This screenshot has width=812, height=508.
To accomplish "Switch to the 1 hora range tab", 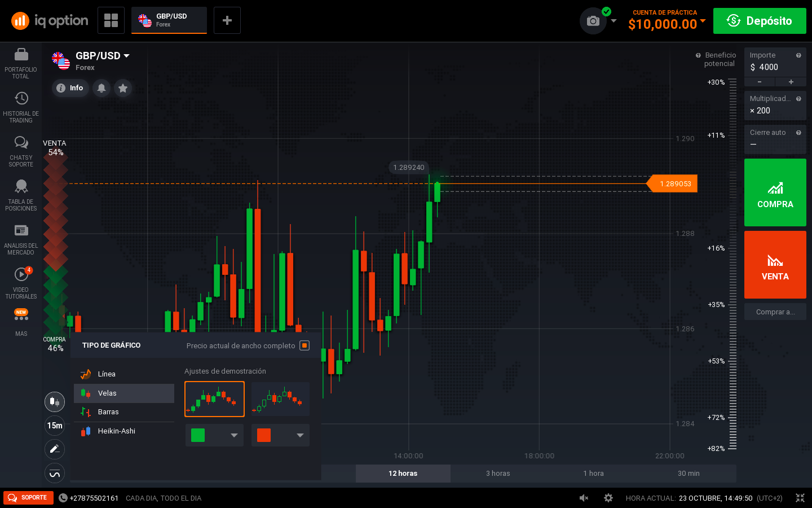I will pyautogui.click(x=593, y=474).
